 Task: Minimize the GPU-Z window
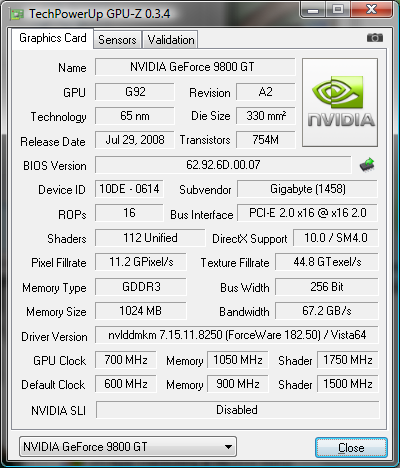point(313,10)
